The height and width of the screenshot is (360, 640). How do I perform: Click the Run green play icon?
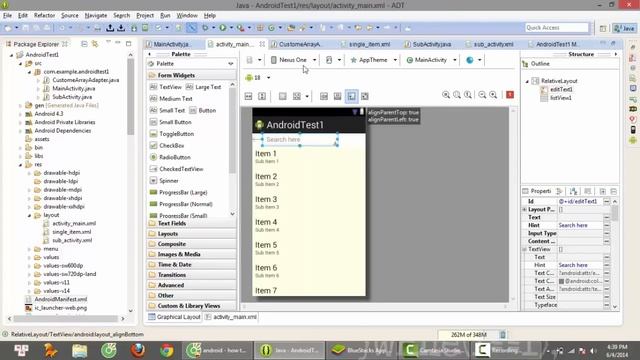[x=222, y=28]
